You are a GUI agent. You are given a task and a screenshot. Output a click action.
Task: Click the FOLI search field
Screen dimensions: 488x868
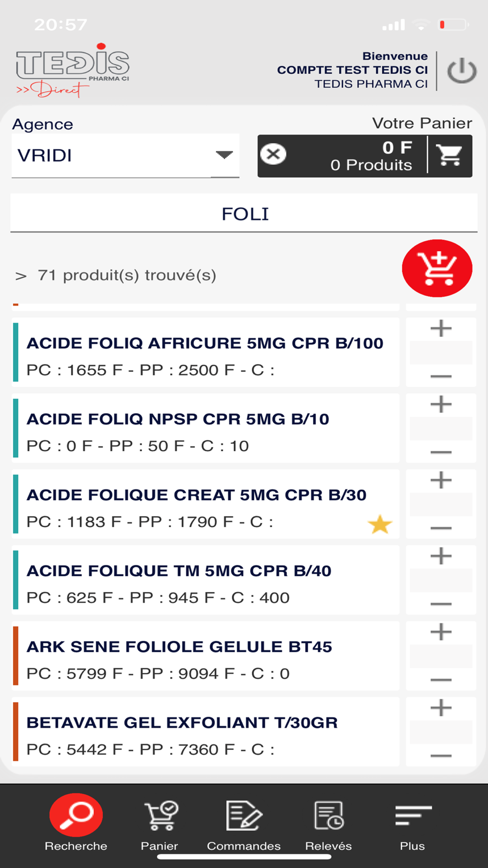[244, 214]
